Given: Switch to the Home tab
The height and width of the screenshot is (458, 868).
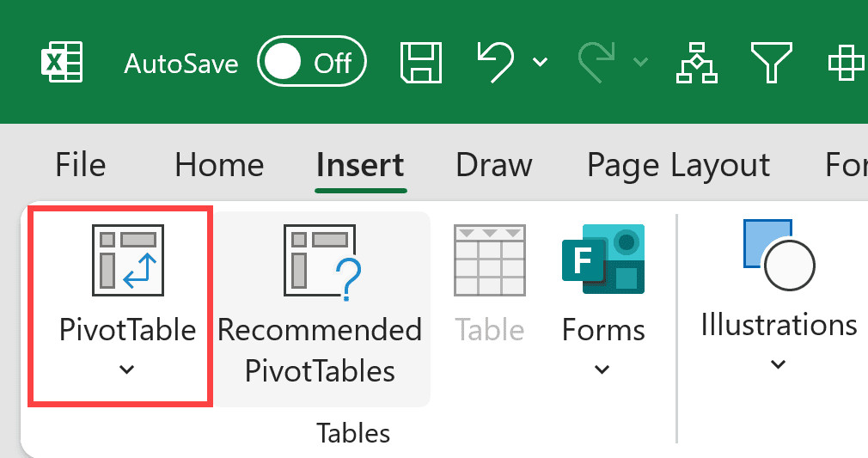Looking at the screenshot, I should 219,164.
